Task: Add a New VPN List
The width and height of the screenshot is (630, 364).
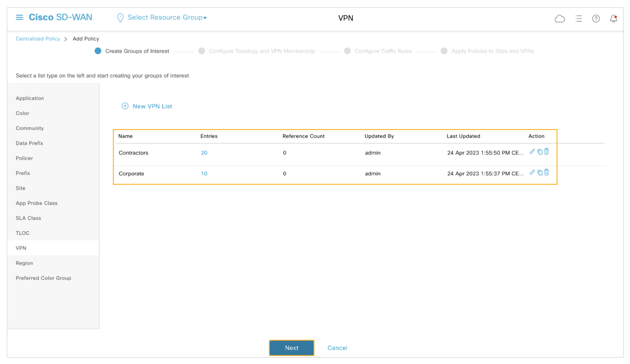Action: click(147, 106)
